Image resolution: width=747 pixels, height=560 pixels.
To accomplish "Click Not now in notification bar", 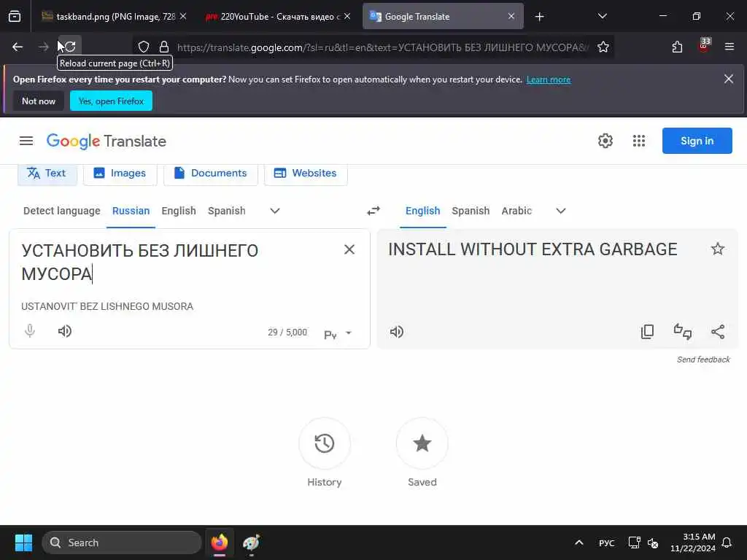I will click(39, 101).
